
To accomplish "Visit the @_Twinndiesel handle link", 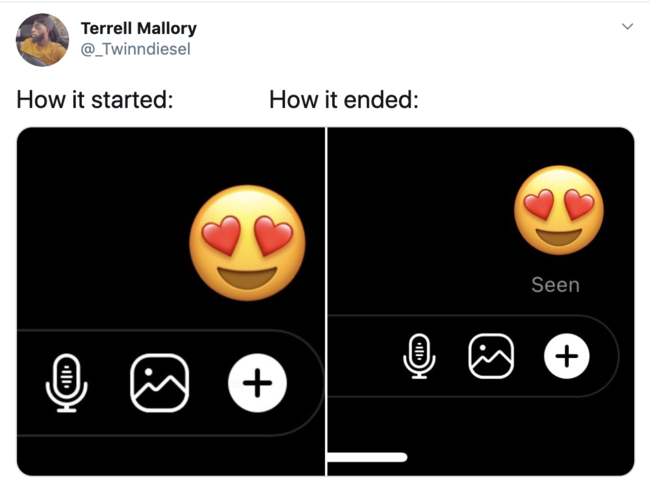I will (136, 49).
